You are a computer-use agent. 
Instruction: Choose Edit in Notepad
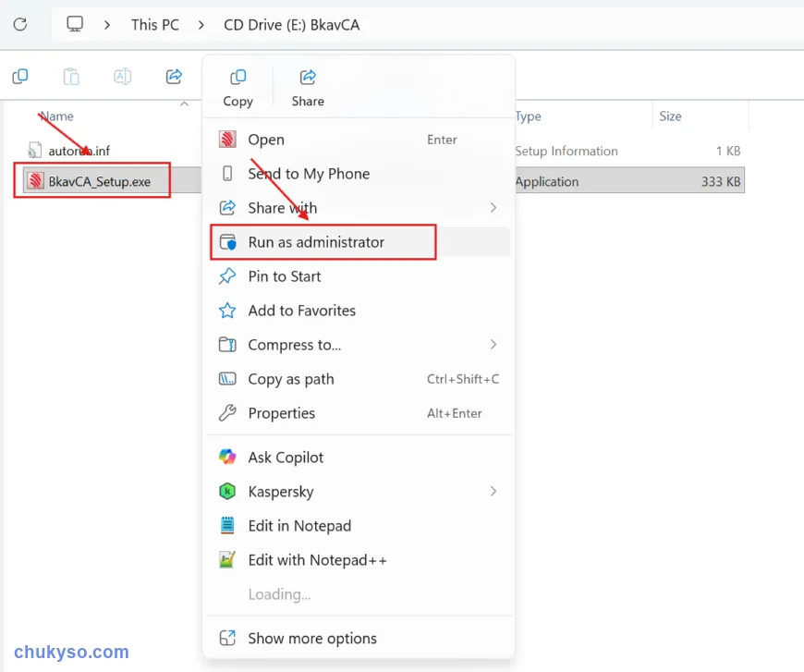tap(359, 526)
